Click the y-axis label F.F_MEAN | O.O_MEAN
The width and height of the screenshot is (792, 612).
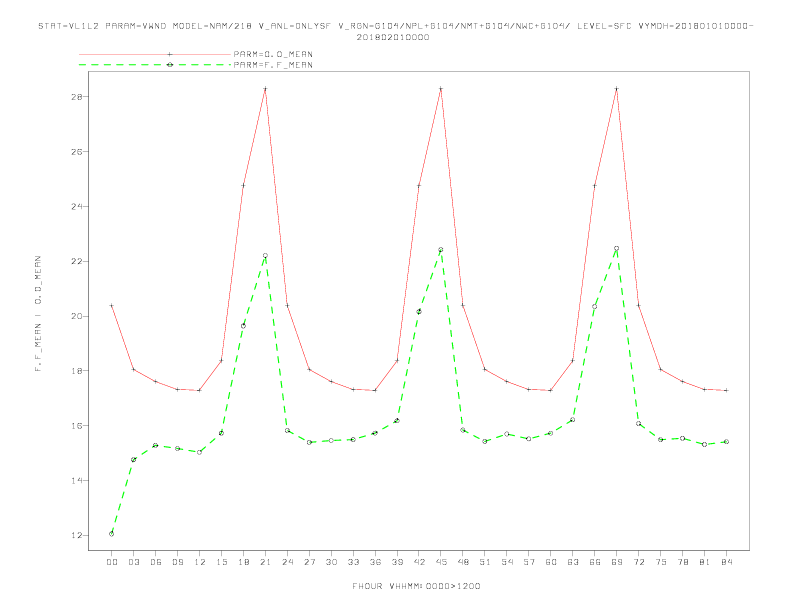click(38, 314)
